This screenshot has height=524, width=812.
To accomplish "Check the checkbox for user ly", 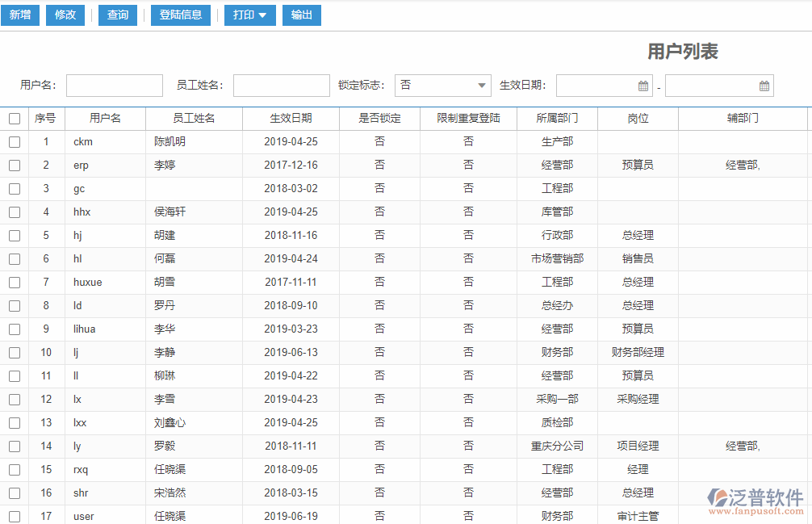I will coord(14,446).
